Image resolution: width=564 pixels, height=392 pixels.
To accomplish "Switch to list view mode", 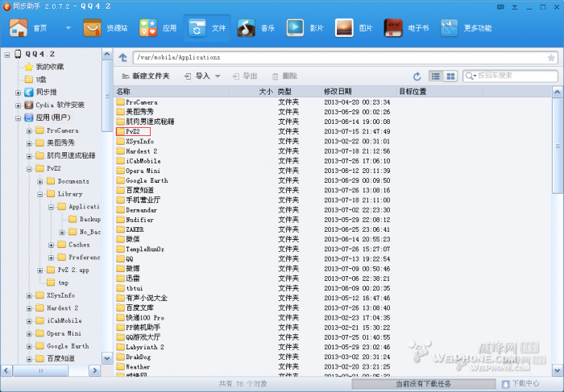I will coord(436,76).
